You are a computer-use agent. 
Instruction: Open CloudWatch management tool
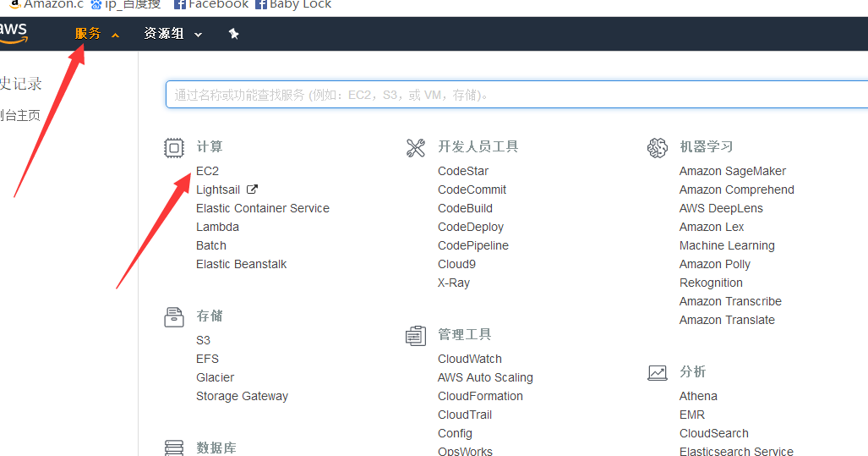(469, 359)
